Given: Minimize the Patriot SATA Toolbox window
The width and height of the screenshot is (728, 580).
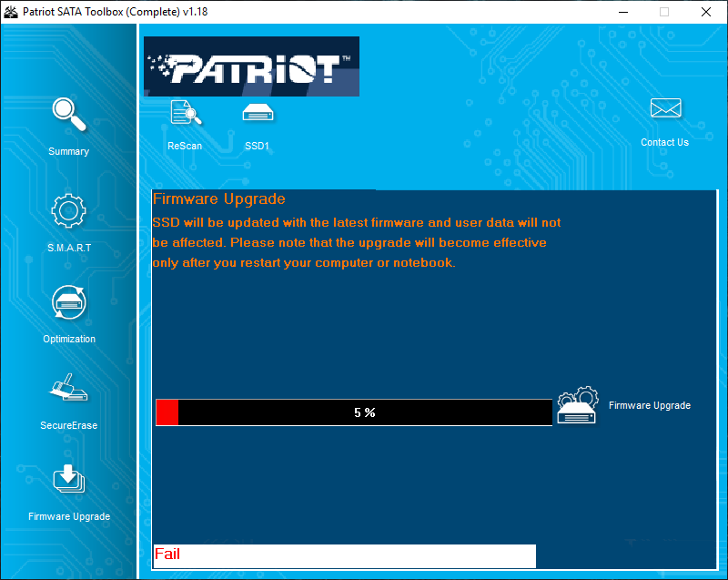Looking at the screenshot, I should 623,12.
